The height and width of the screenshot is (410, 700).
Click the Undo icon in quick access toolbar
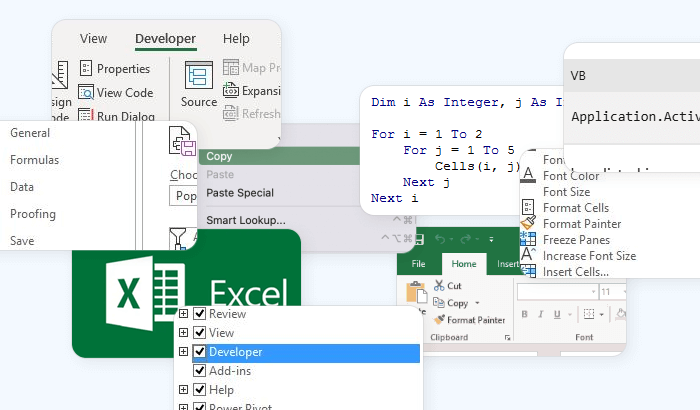point(440,239)
